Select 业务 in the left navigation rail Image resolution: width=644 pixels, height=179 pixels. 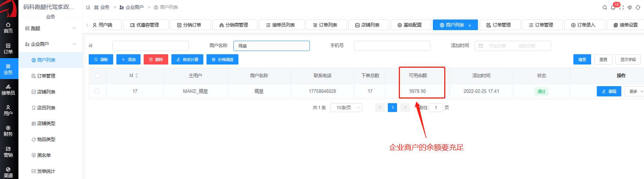click(x=8, y=69)
